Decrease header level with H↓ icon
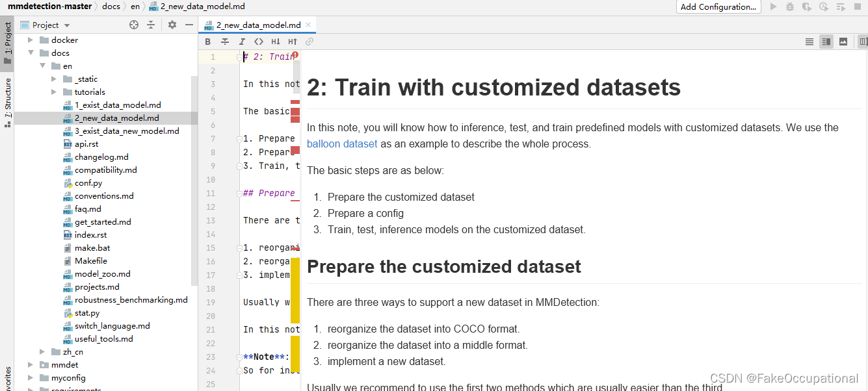 [x=276, y=42]
